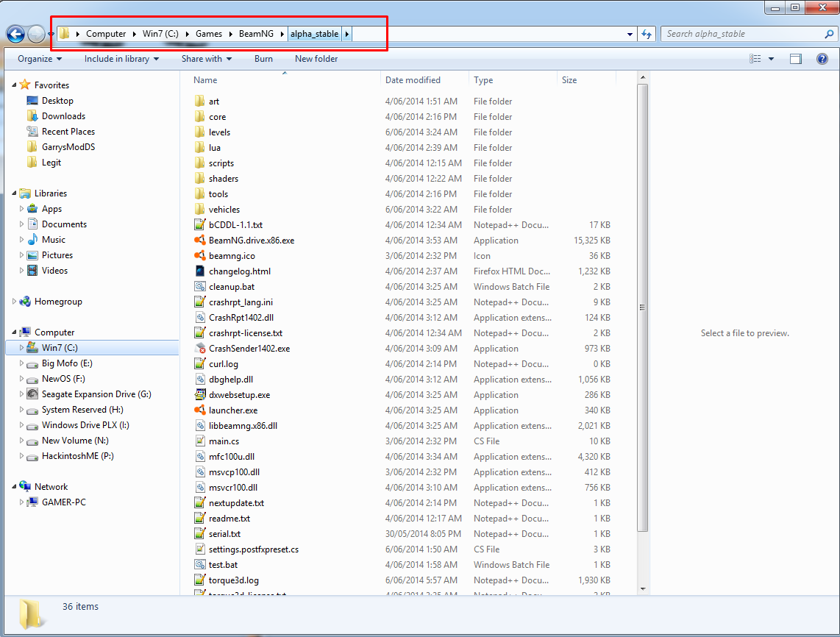Expand the GAMER-PC network node
This screenshot has width=840, height=637.
[21, 502]
